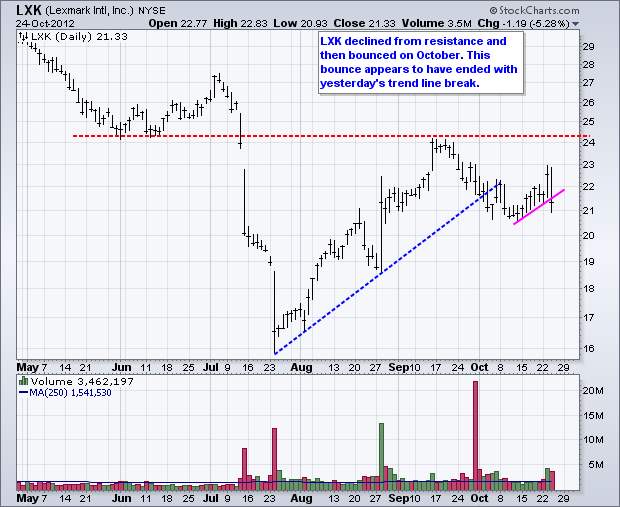Click the Jun label under the volume panel
620x507 pixels.
(121, 498)
